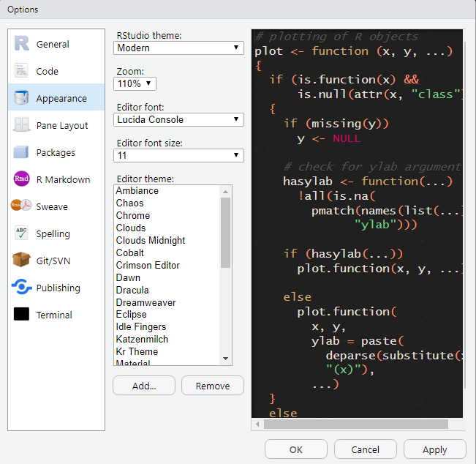Image resolution: width=476 pixels, height=464 pixels.
Task: Open the General options section
Action: pos(56,44)
